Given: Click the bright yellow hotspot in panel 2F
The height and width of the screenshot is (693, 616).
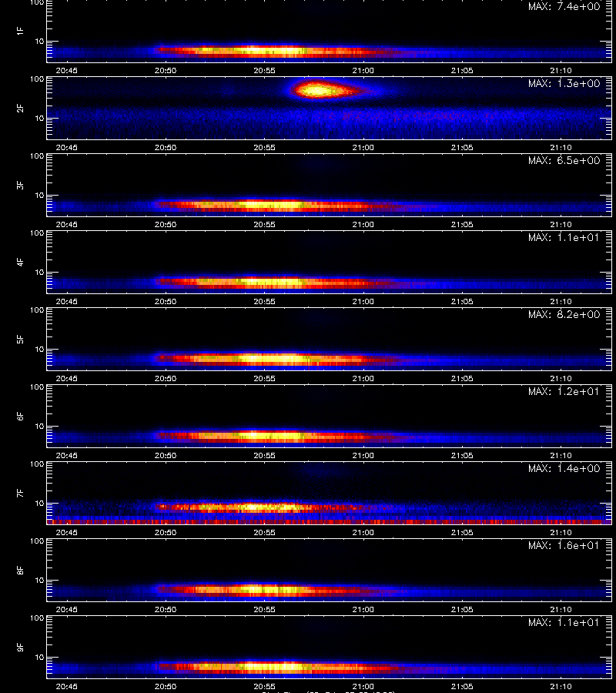Looking at the screenshot, I should 317,91.
